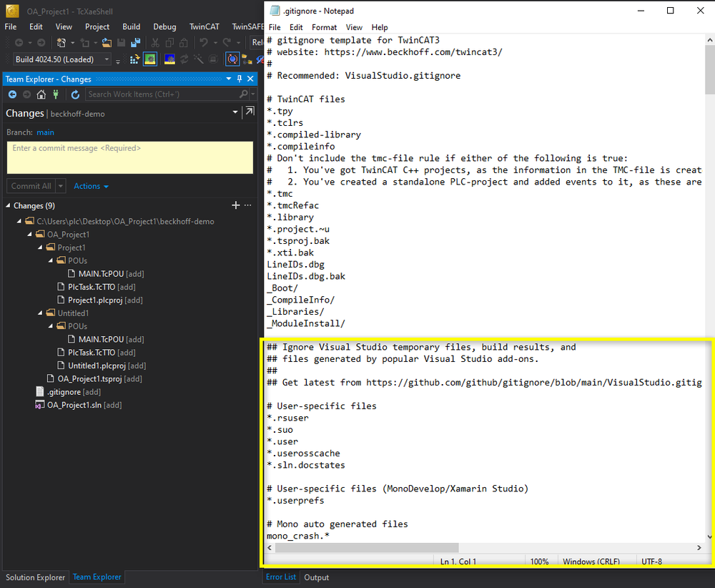This screenshot has height=588, width=715.
Task: Open Notepad's Edit menu
Action: [296, 27]
